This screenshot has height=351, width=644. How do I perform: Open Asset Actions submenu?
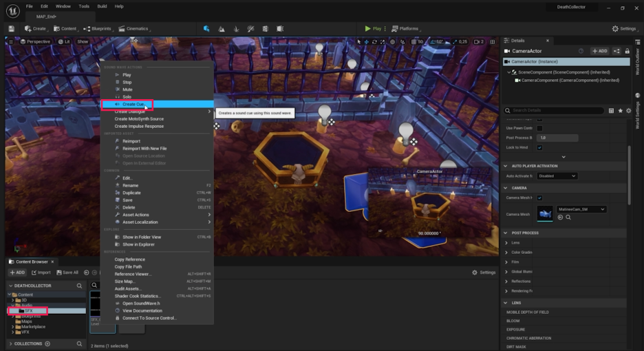coord(158,215)
